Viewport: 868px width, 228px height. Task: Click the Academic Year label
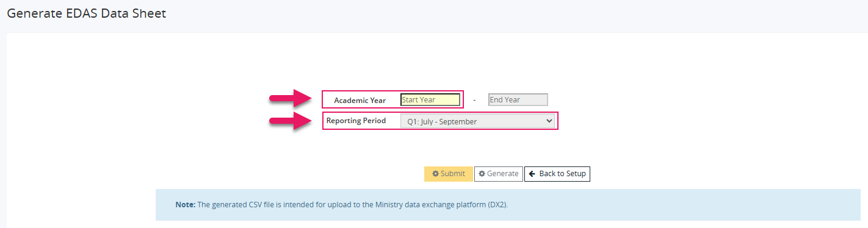[x=360, y=100]
